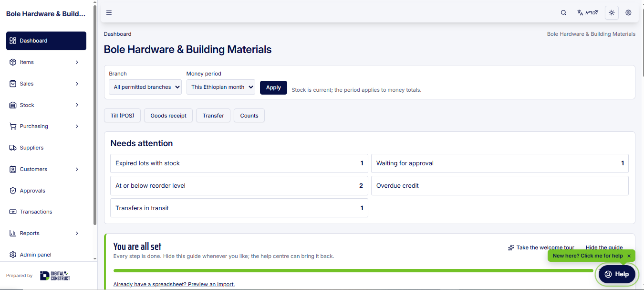Click the Admin panel gear icon
644x290 pixels.
click(13, 255)
